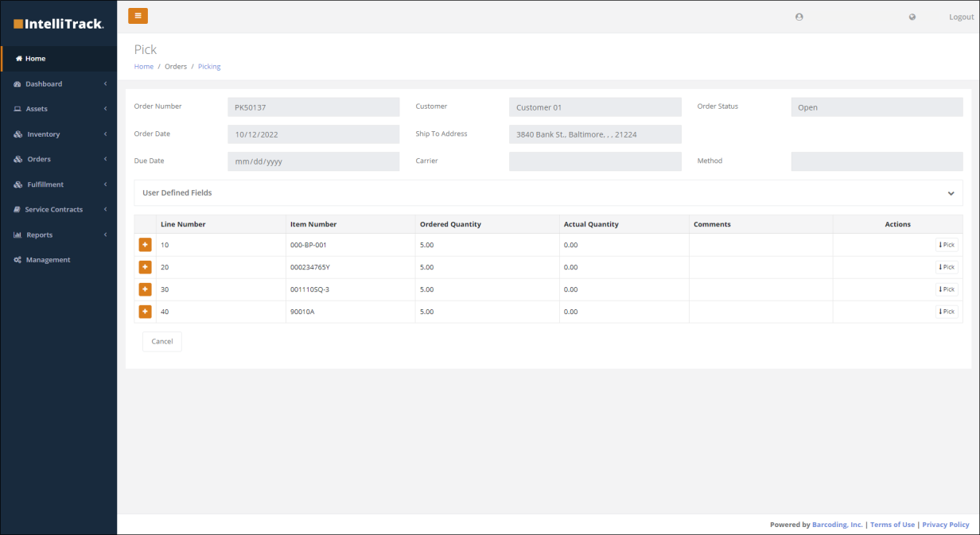Open the Privacy Policy link
980x535 pixels.
pyautogui.click(x=946, y=525)
